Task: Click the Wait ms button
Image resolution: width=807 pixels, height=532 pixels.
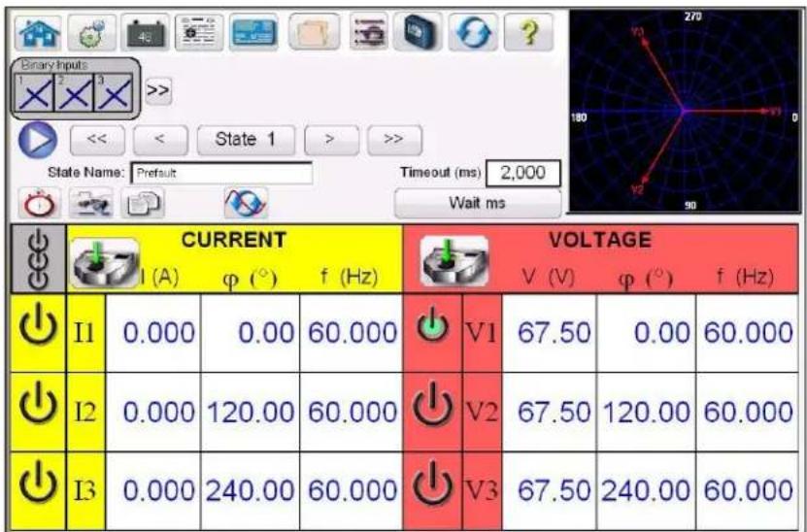Action: (478, 203)
